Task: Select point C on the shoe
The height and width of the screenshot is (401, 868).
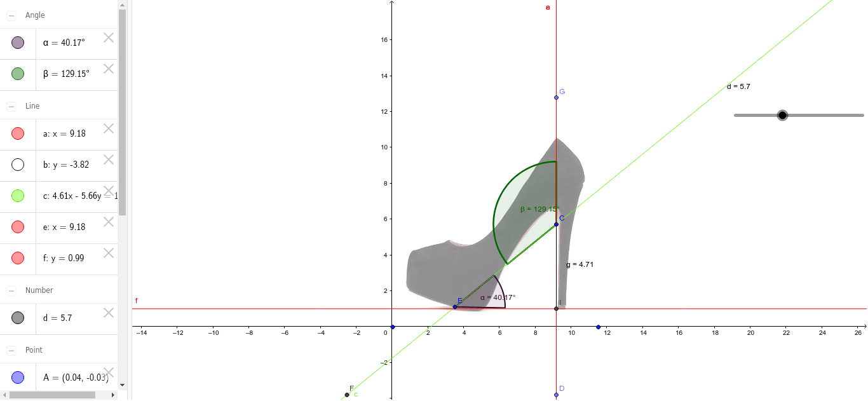Action: pos(556,224)
